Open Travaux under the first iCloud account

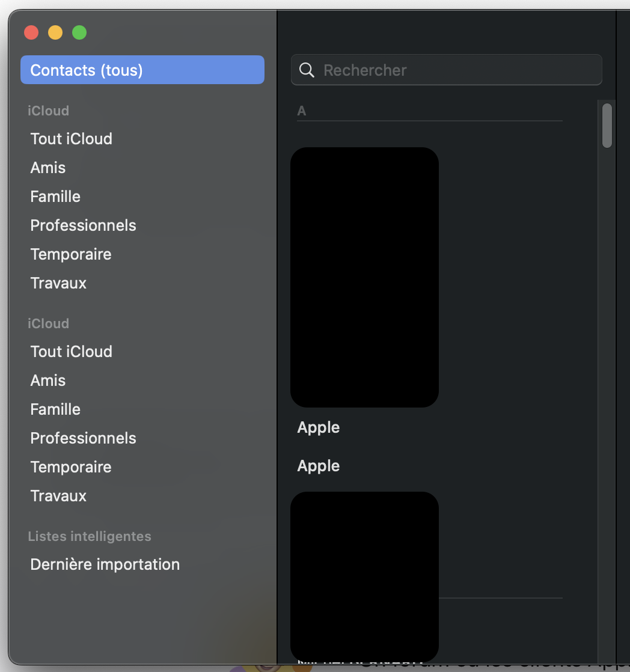click(59, 283)
